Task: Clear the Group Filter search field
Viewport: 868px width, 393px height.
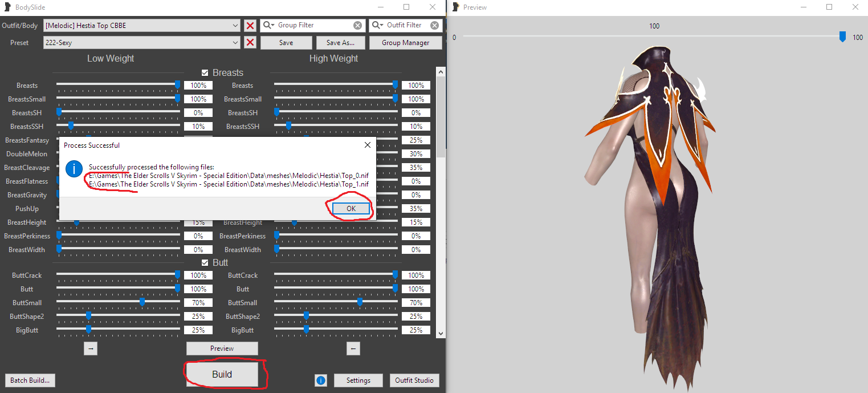Action: (x=357, y=26)
